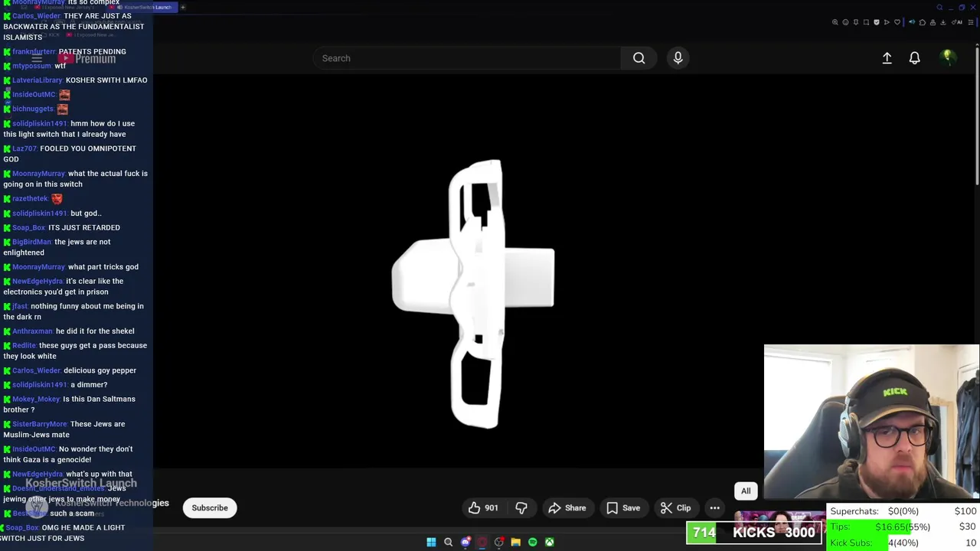
Task: Open File Explorer from the taskbar
Action: [x=515, y=542]
